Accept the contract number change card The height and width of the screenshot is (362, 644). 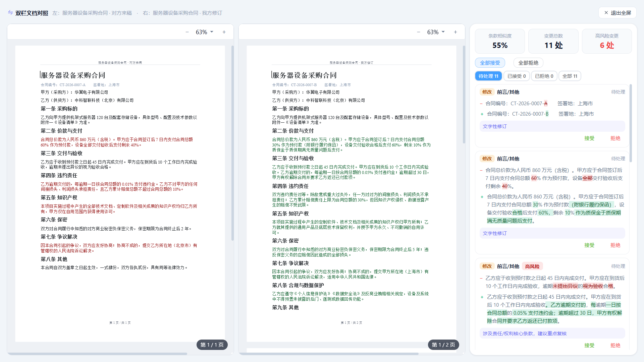pyautogui.click(x=589, y=138)
